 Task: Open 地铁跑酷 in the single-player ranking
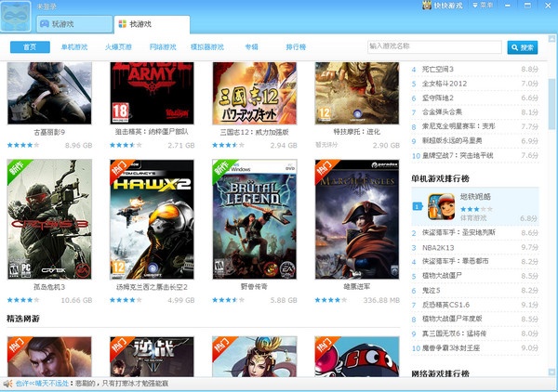475,197
